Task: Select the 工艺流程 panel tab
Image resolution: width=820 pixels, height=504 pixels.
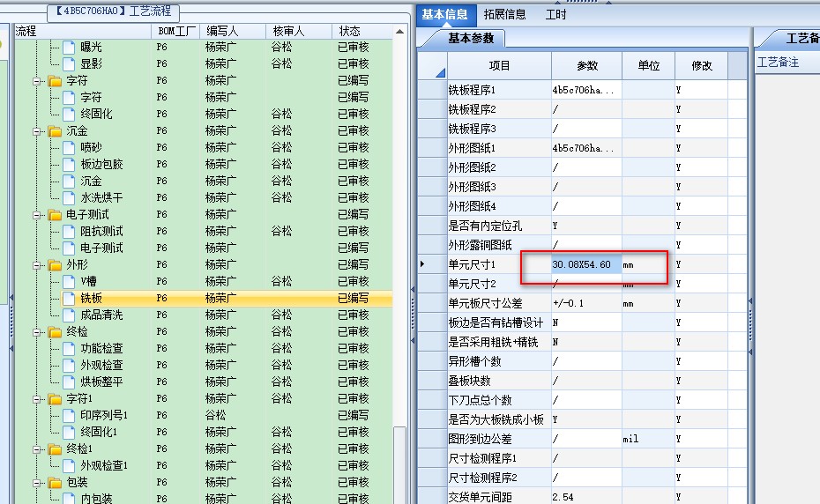Action: coord(114,11)
